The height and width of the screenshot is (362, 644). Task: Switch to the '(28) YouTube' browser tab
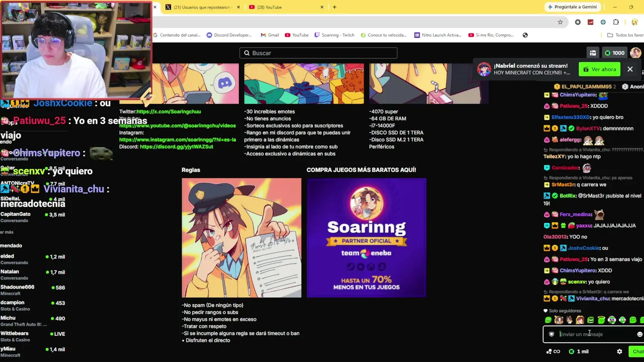coord(285,7)
